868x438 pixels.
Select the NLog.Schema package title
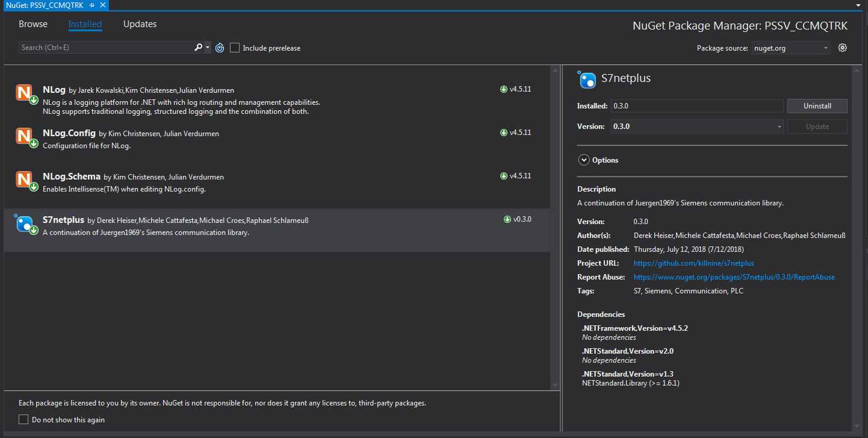pyautogui.click(x=72, y=176)
